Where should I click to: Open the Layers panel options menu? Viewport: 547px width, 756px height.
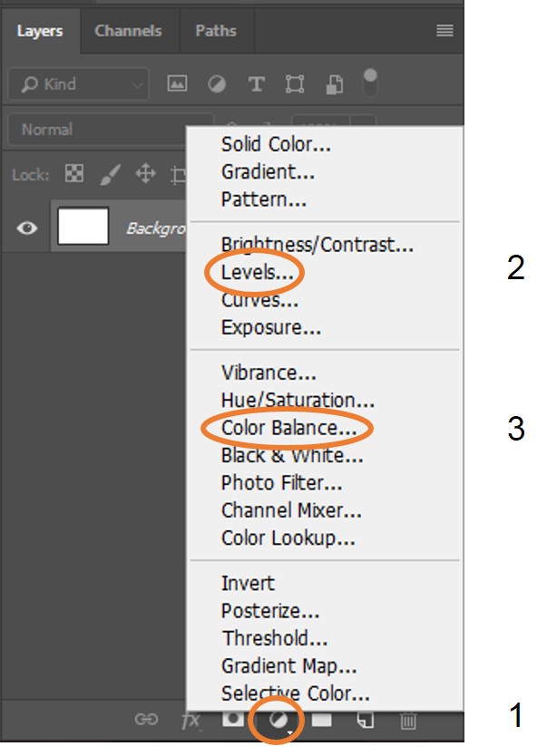pos(444,31)
